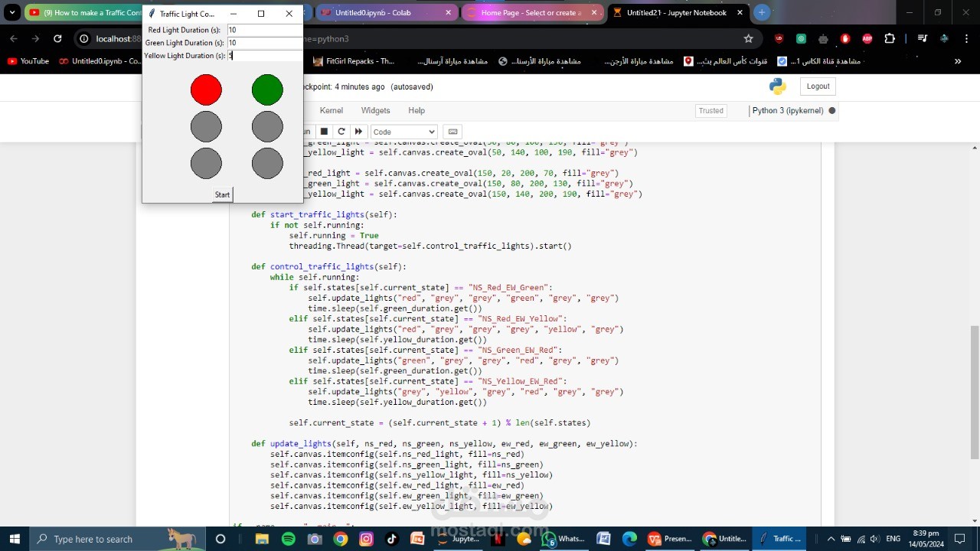The image size is (980, 551).
Task: Click the page vertical scrollbar thumb
Action: tap(975, 391)
